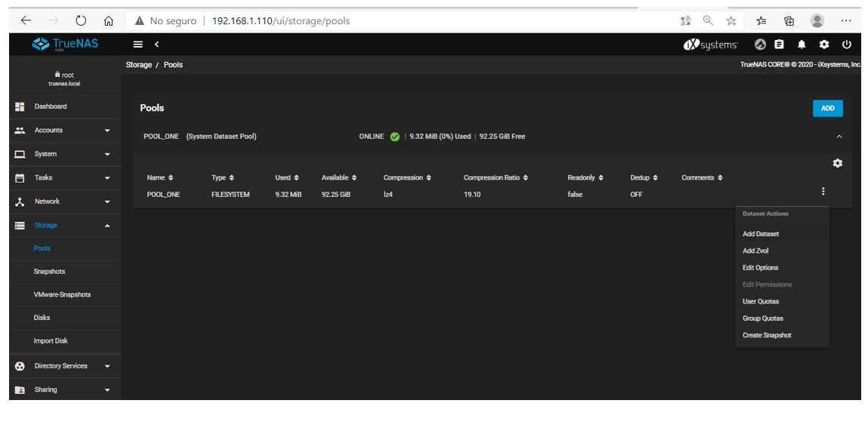Sort by Compression Ratio column
The width and height of the screenshot is (868, 428).
click(x=496, y=177)
